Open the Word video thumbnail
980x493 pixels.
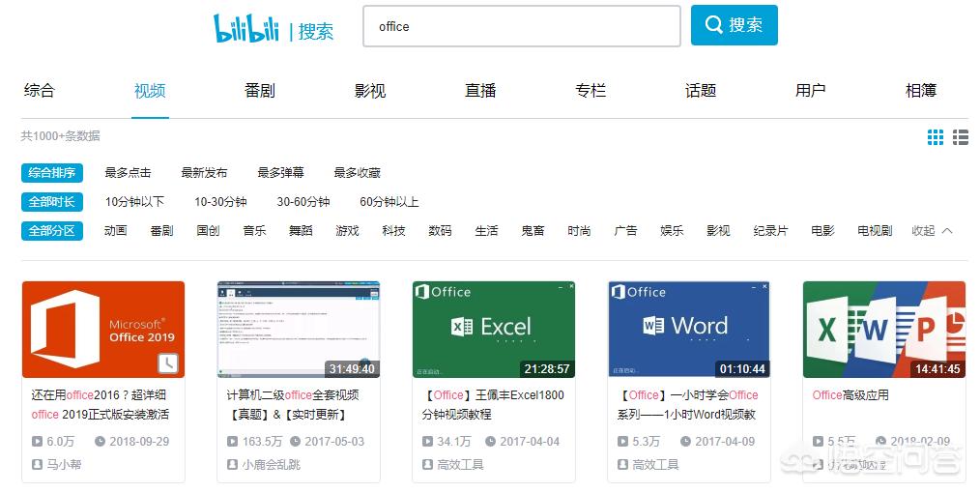689,330
